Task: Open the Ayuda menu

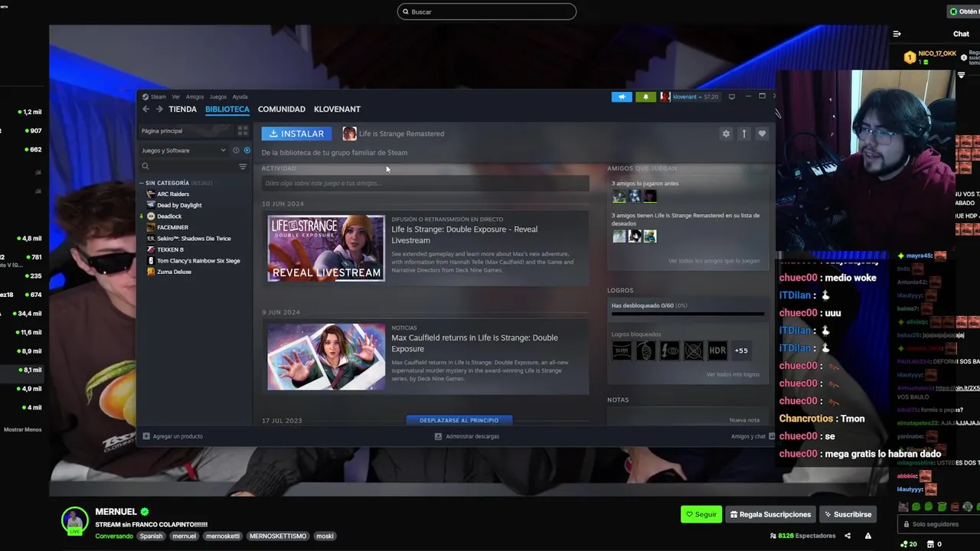Action: tap(240, 97)
